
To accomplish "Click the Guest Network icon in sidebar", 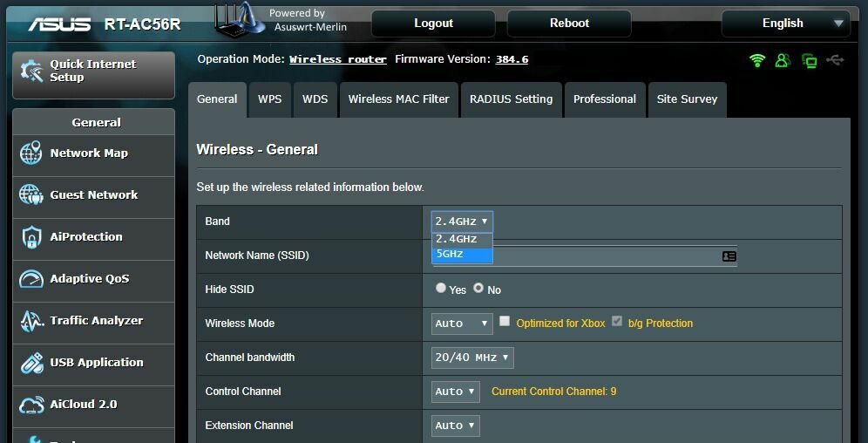I will (x=31, y=195).
